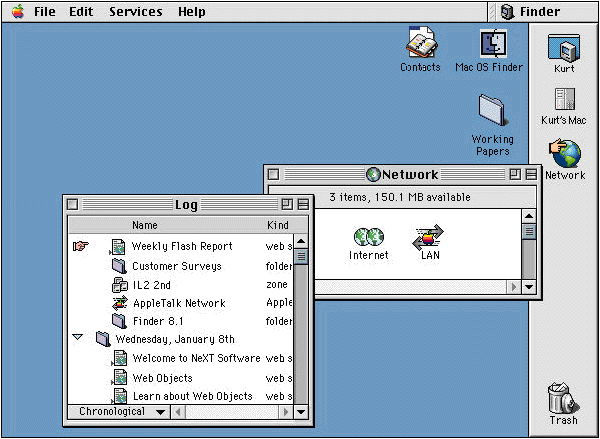The image size is (600, 439).
Task: Click Weekly Flash Report web document icon
Action: pyautogui.click(x=118, y=246)
